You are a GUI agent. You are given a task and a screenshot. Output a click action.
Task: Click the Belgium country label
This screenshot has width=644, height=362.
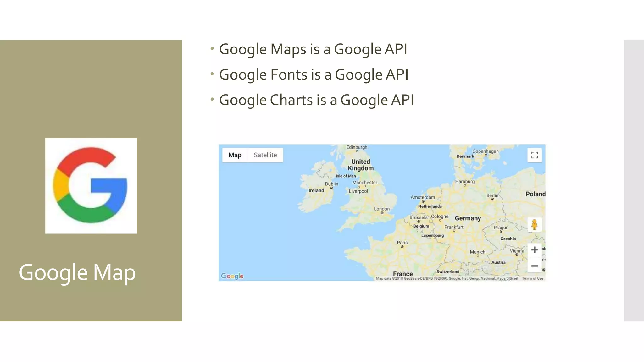pyautogui.click(x=421, y=226)
